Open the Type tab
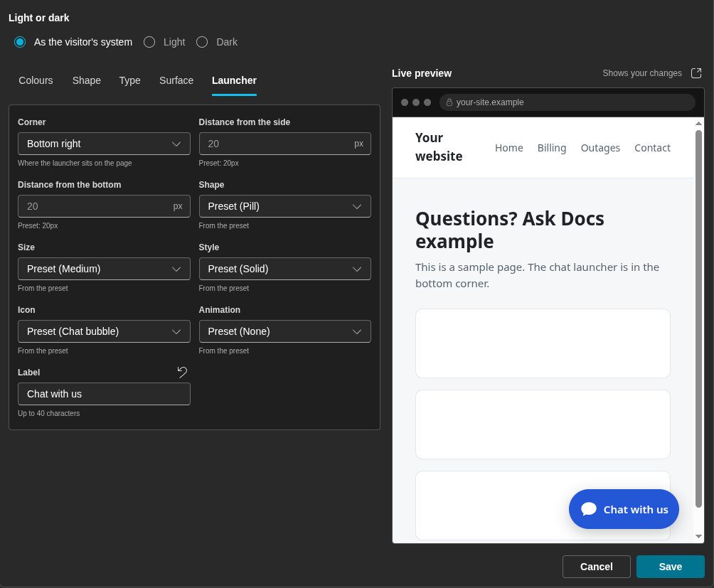This screenshot has height=588, width=714. coord(129,80)
